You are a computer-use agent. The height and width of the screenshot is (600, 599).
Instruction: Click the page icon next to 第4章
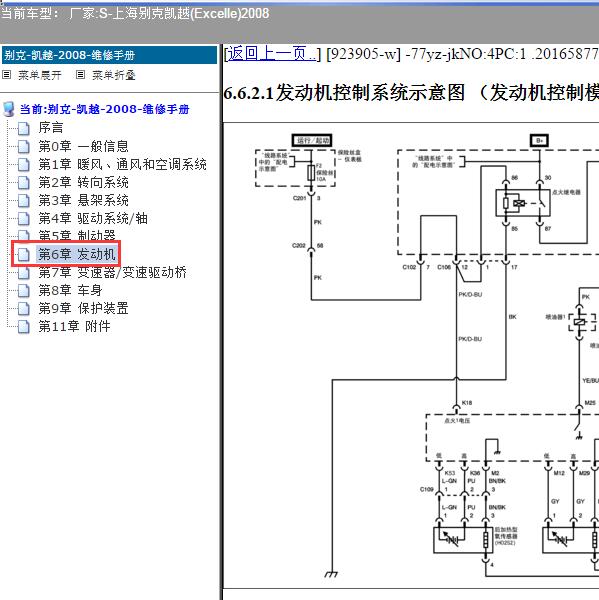[24, 219]
